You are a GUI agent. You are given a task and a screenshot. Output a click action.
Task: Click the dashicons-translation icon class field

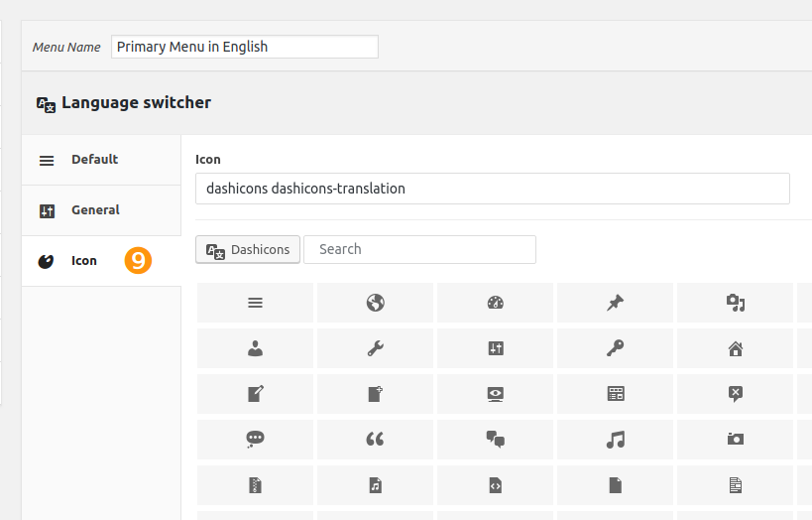point(493,189)
